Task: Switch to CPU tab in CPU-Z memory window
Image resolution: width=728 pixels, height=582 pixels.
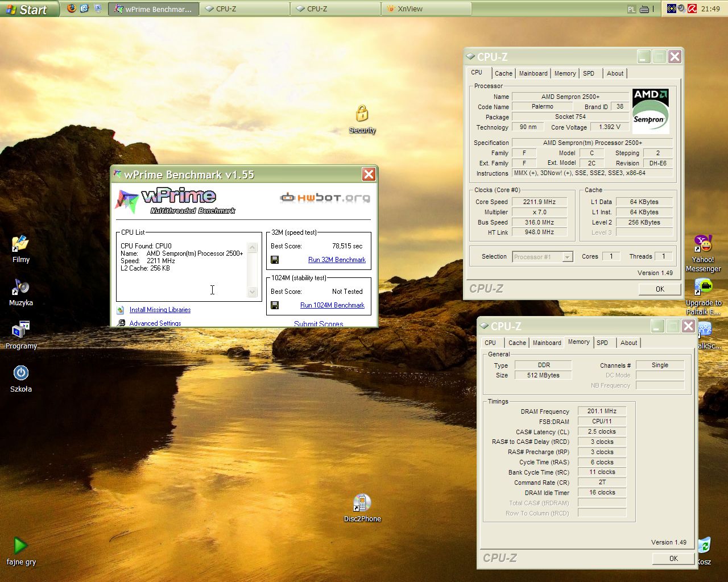Action: pos(490,343)
